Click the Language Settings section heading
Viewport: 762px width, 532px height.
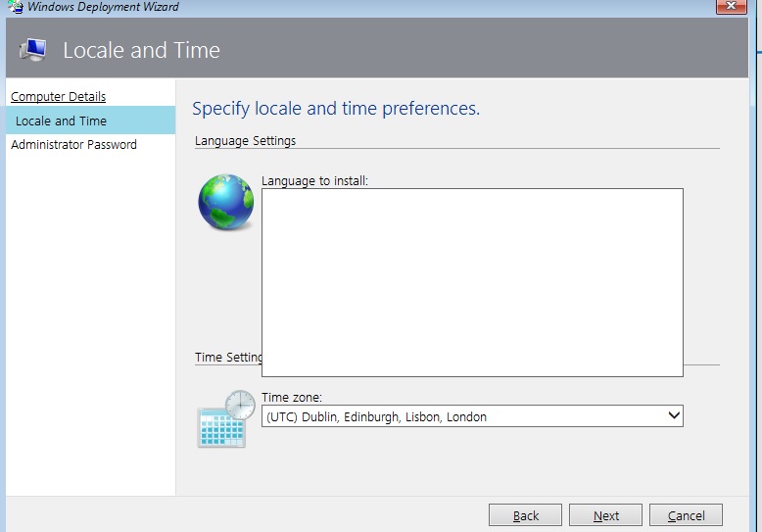click(x=246, y=140)
